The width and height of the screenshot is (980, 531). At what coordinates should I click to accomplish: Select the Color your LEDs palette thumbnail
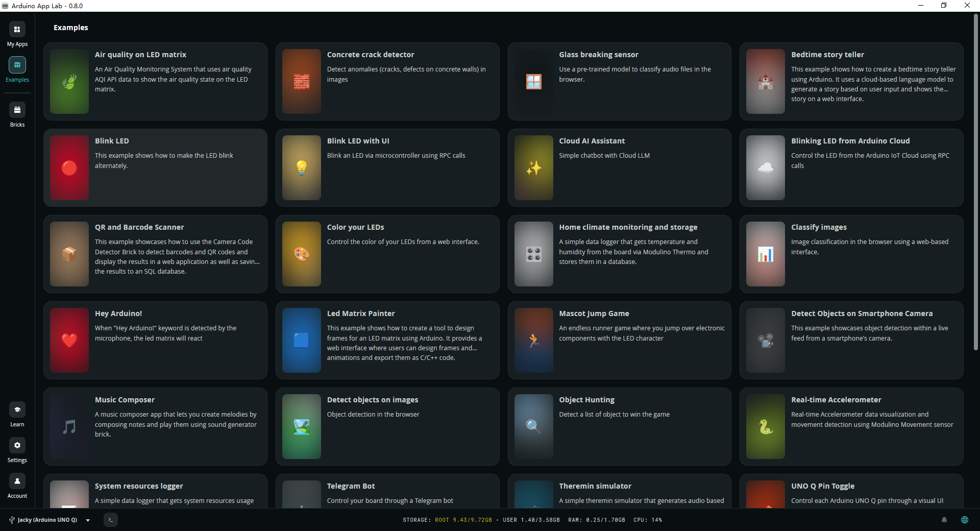(x=301, y=254)
